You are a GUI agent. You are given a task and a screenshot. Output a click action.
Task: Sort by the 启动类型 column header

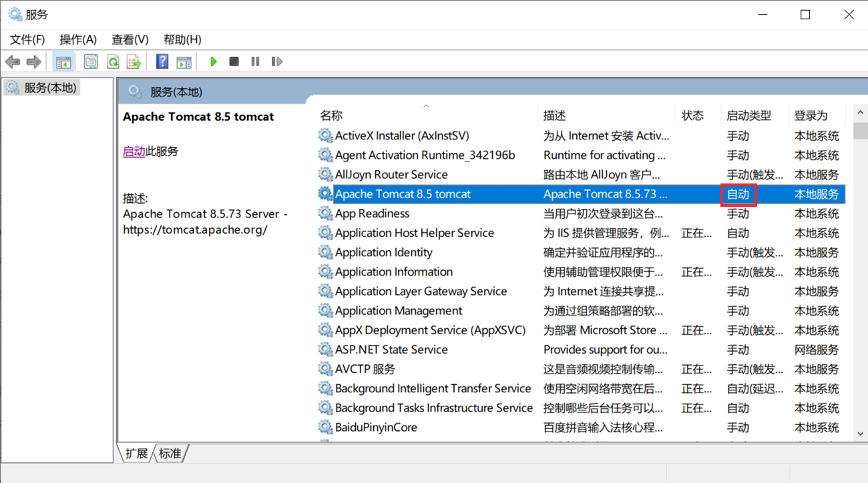pos(748,115)
